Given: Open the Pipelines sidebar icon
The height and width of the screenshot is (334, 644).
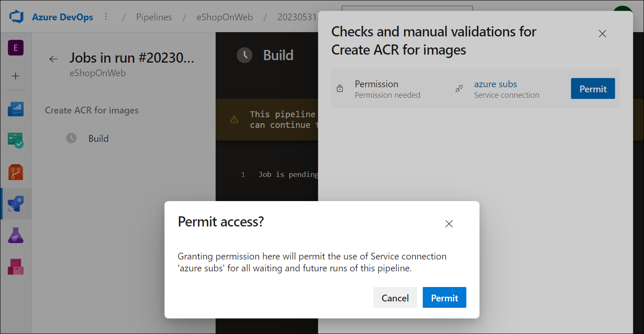Looking at the screenshot, I should [16, 204].
